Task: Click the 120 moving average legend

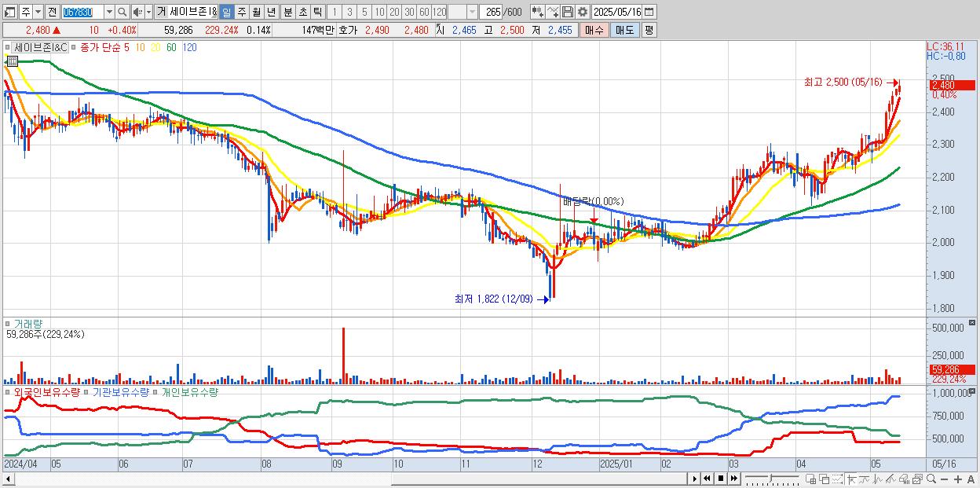Action: [189, 47]
